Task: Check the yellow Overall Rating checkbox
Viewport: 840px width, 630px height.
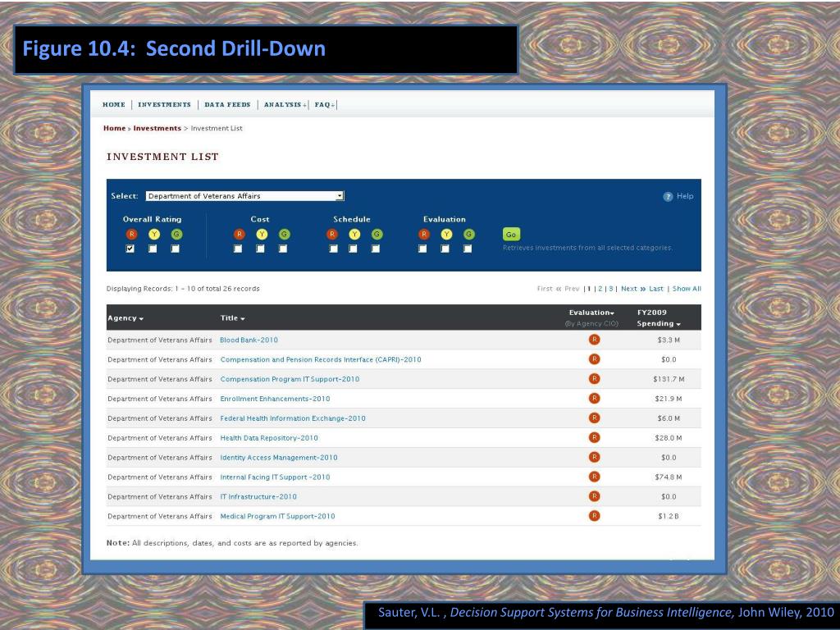Action: point(153,249)
